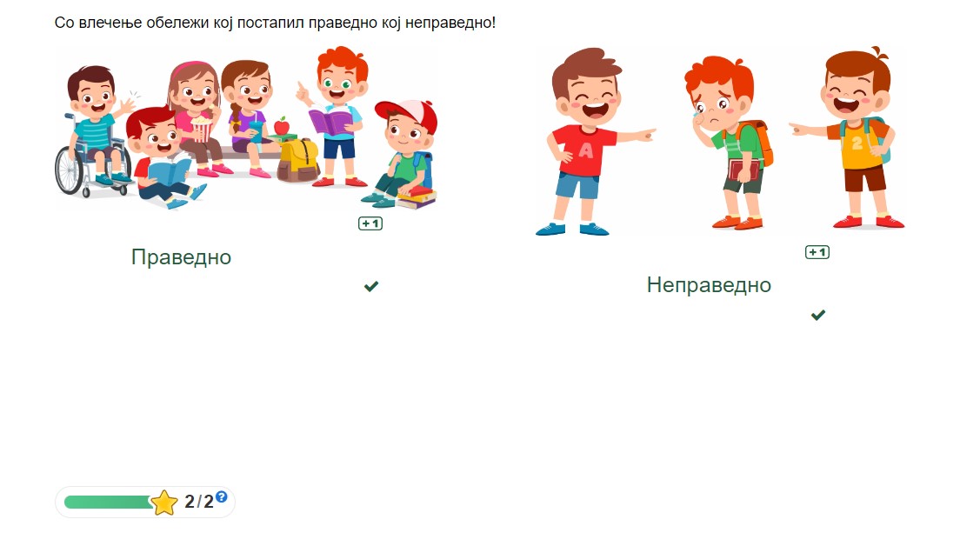Click the green progress bar
This screenshot has width=980, height=546.
pyautogui.click(x=108, y=503)
